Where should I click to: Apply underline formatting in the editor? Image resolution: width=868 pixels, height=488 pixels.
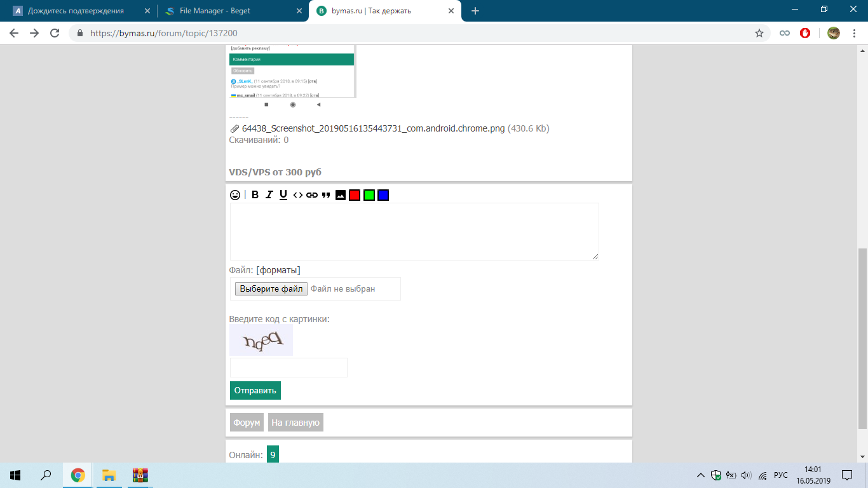(283, 195)
